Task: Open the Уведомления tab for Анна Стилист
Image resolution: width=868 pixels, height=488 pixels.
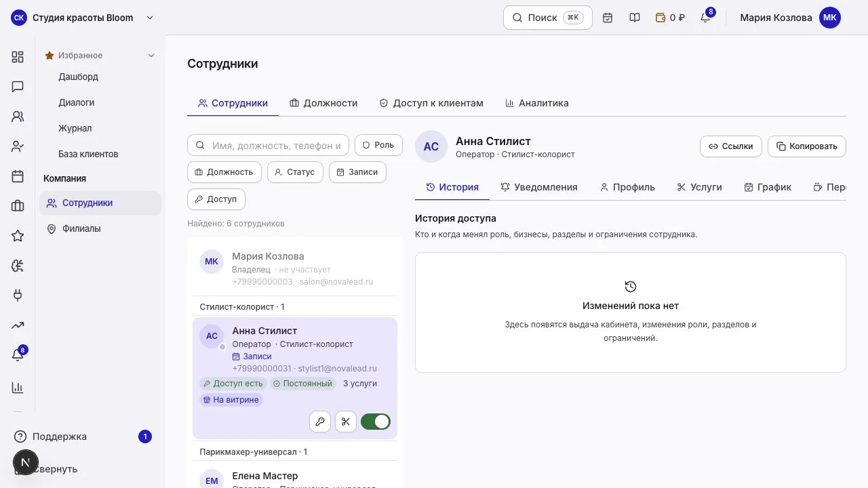Action: [x=539, y=187]
